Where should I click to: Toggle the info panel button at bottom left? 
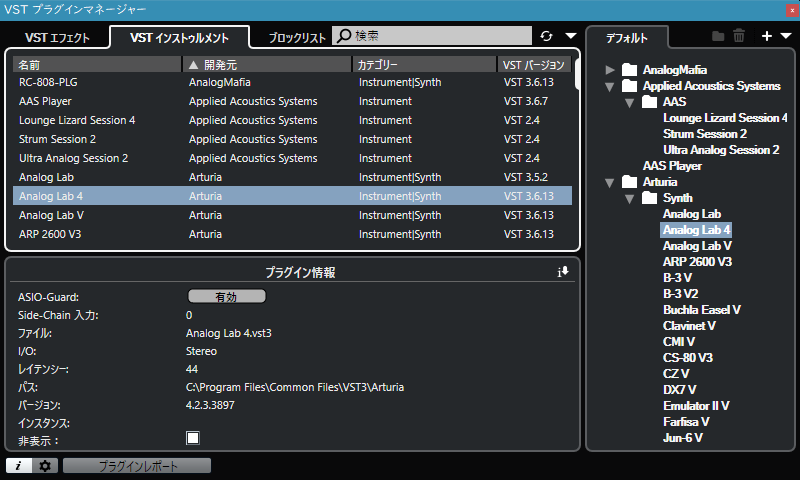[x=19, y=466]
